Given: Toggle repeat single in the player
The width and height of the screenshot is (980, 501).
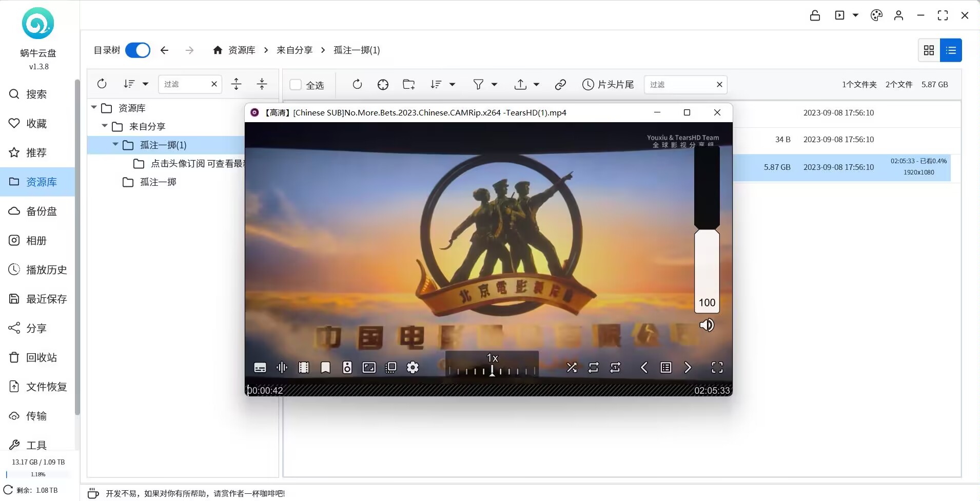Looking at the screenshot, I should click(615, 368).
